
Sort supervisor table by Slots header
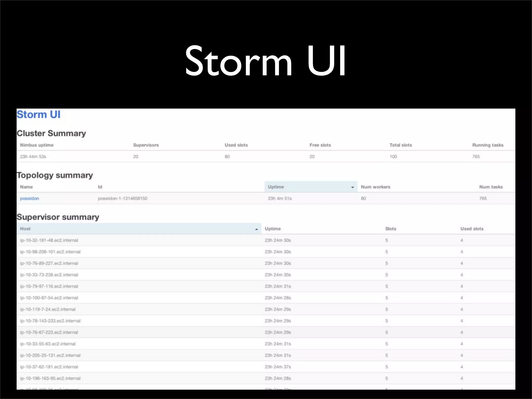(391, 229)
